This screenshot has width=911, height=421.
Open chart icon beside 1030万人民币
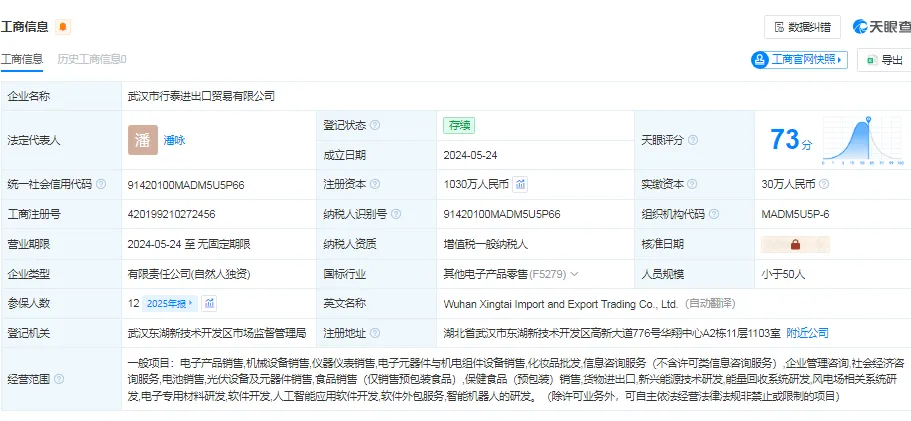click(521, 185)
